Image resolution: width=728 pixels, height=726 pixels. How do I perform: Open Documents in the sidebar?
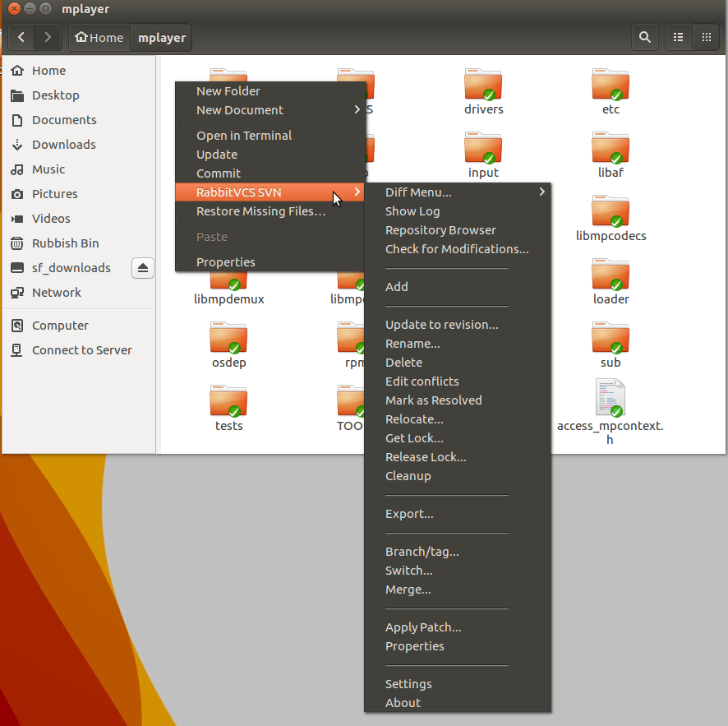click(79, 120)
